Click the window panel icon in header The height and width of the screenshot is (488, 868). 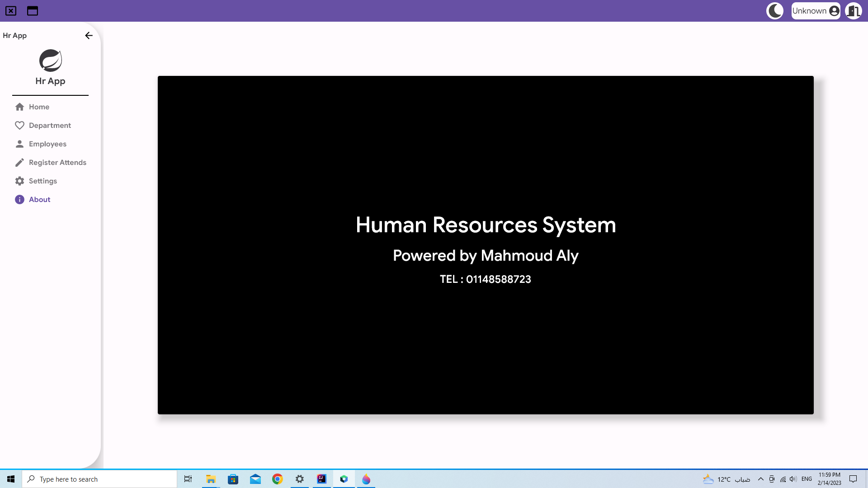(32, 11)
